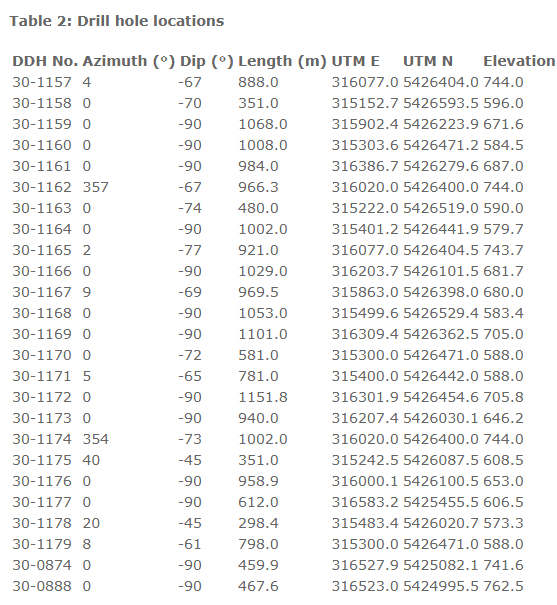This screenshot has width=557, height=605.
Task: Select UTM E value 315152.7
Action: click(365, 103)
